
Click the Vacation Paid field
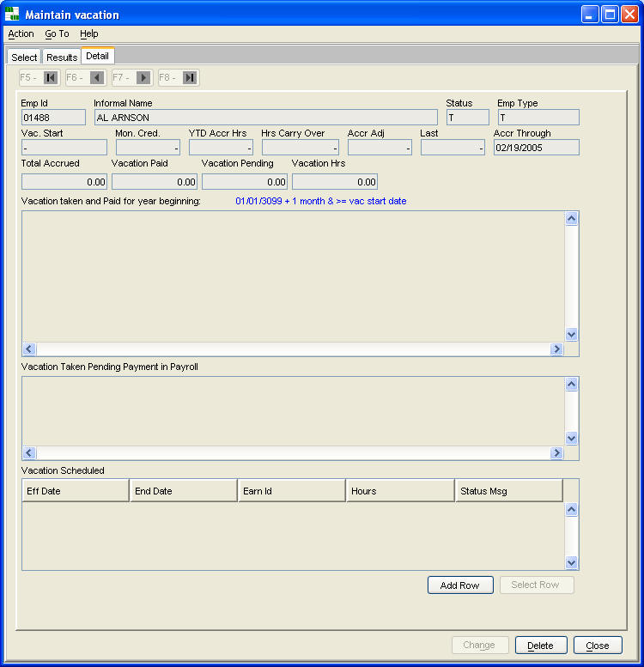point(155,182)
